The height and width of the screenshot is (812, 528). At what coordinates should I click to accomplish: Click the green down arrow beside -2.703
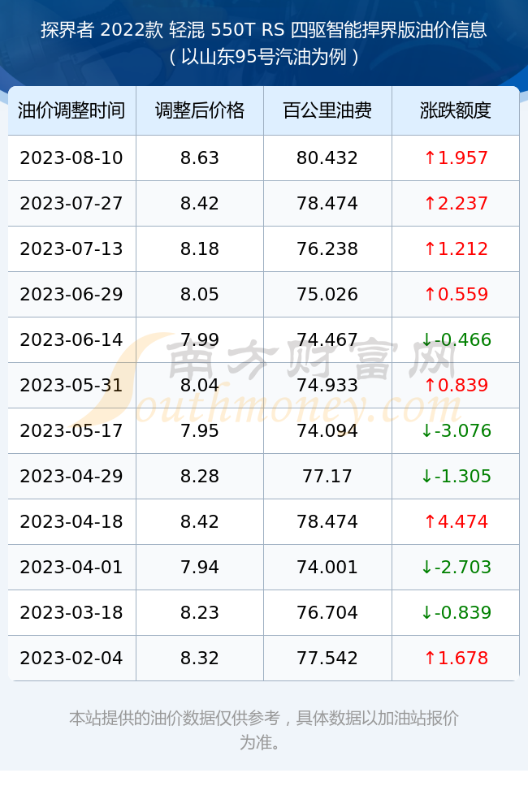(426, 567)
